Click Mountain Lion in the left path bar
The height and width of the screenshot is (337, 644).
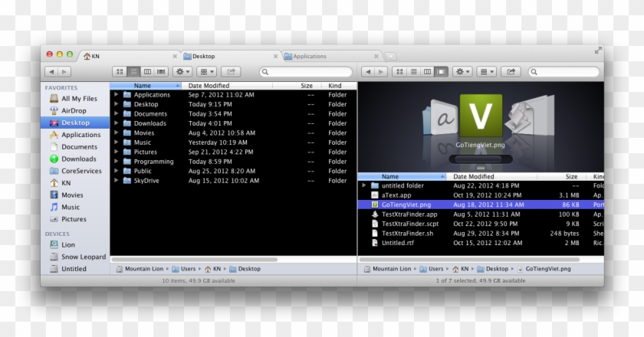click(x=143, y=269)
